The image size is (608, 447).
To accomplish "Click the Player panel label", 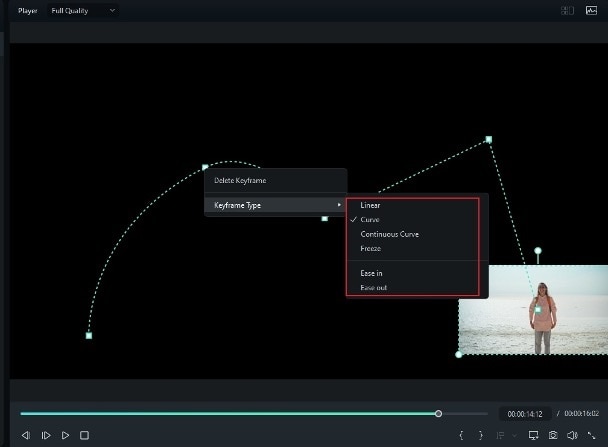I will 28,11.
